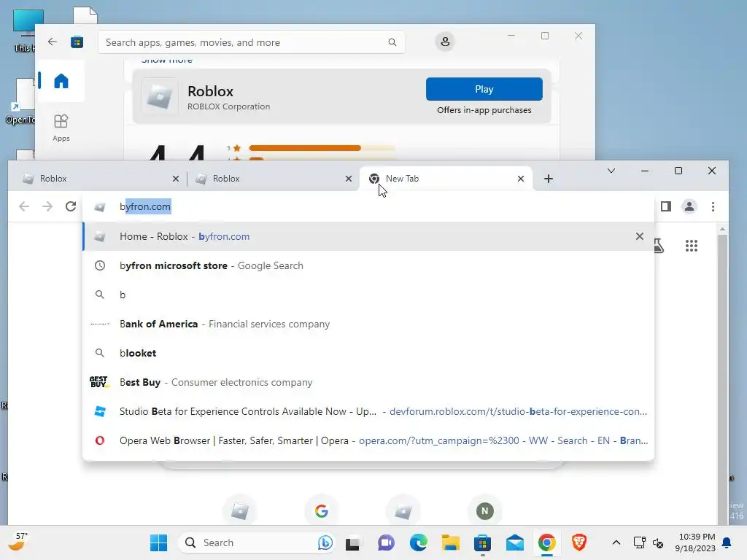Open a new Chrome tab with plus
Viewport: 747px width, 560px height.
[x=549, y=179]
